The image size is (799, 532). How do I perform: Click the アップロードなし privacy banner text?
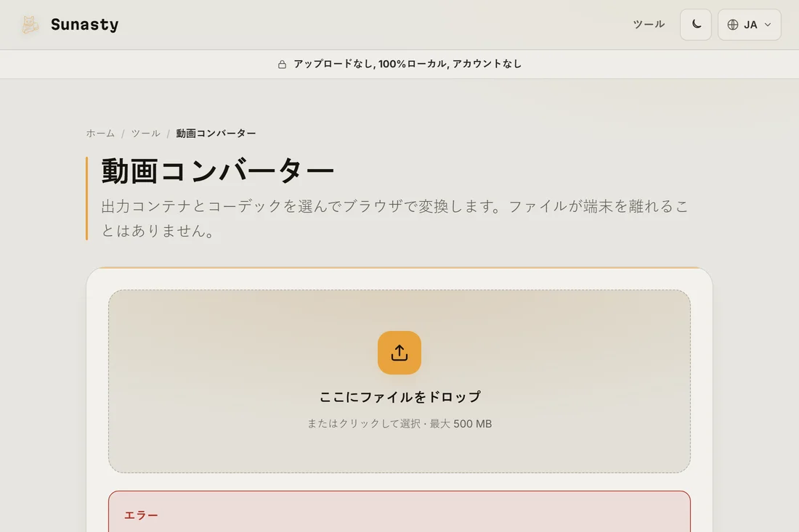point(407,64)
